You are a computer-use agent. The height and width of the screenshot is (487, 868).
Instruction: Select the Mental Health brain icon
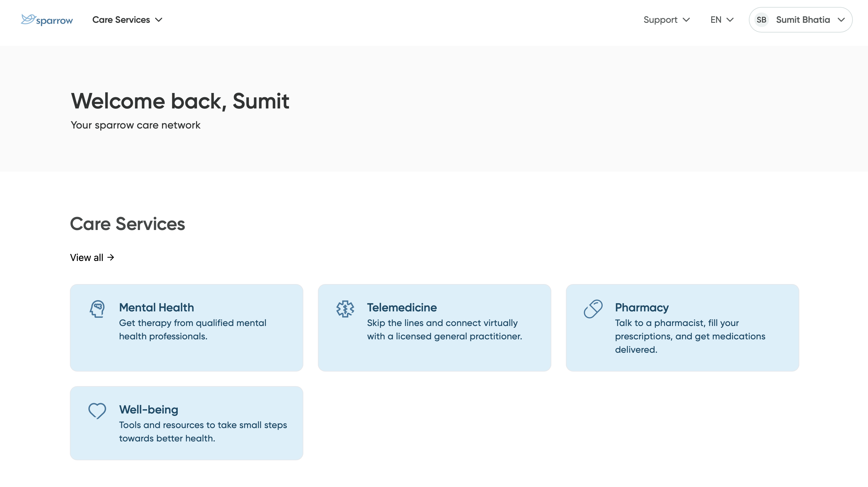coord(97,309)
